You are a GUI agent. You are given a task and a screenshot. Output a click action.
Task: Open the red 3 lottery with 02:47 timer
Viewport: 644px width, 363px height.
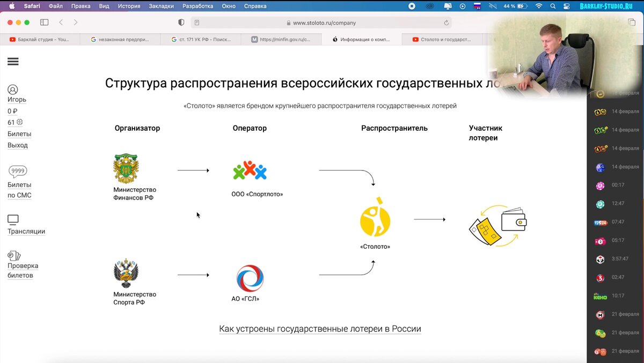click(x=600, y=278)
